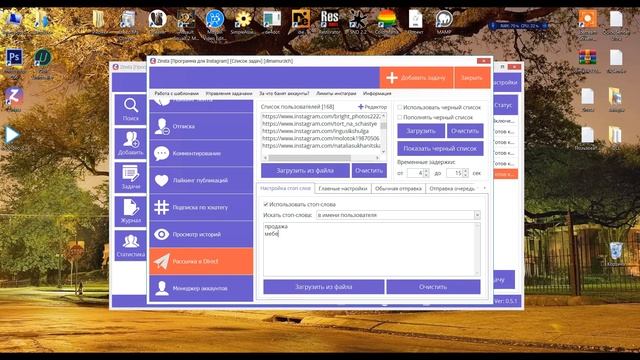Image resolution: width=640 pixels, height=360 pixels.
Task: Click Показать черный список button
Action: pyautogui.click(x=440, y=149)
